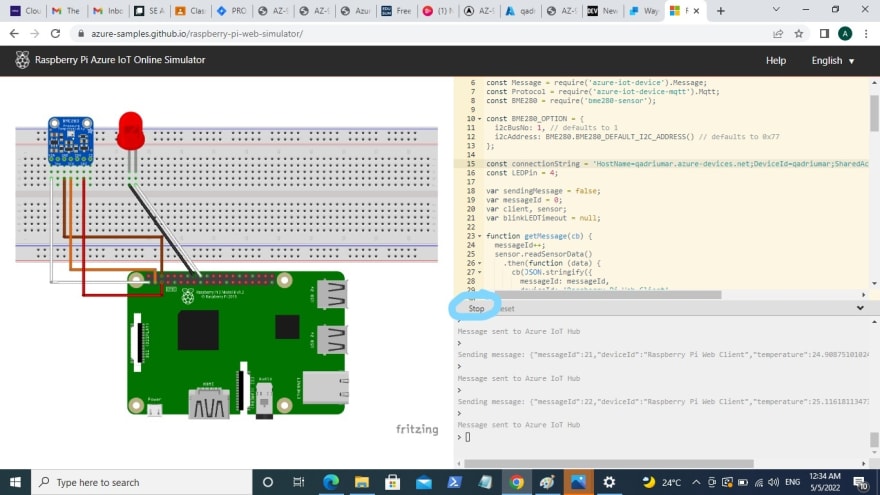Switch to the 'PRO' browser tab

pos(232,11)
